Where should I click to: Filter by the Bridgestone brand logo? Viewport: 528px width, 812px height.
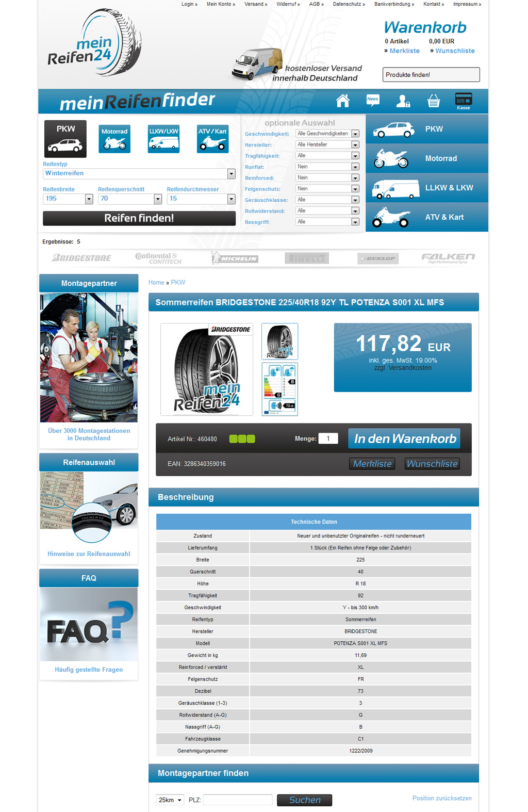coord(81,257)
